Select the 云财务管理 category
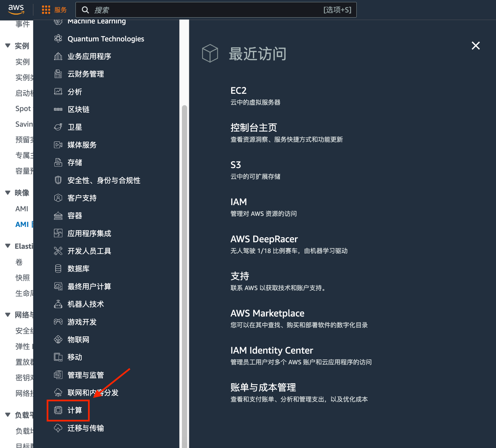This screenshot has height=448, width=496. click(x=86, y=74)
